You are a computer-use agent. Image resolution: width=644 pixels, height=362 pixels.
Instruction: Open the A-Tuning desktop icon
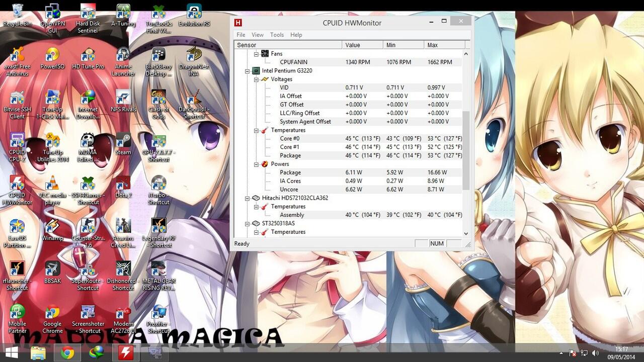pyautogui.click(x=123, y=16)
